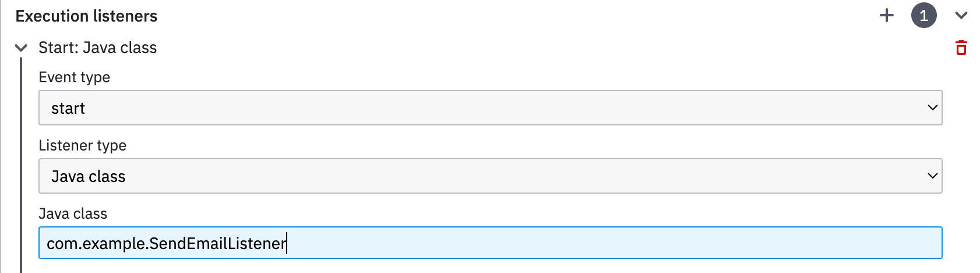Click 'Java class' value in Listener type select

[88, 177]
